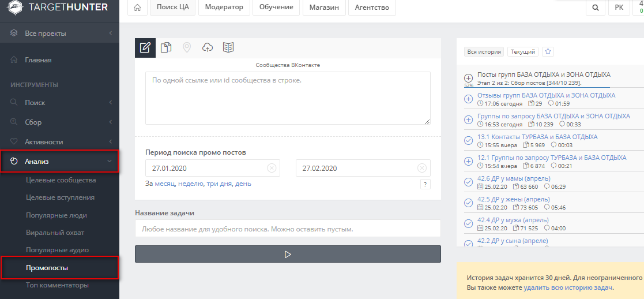This screenshot has width=644, height=299.
Task: Click the star favorites filter icon
Action: [548, 51]
